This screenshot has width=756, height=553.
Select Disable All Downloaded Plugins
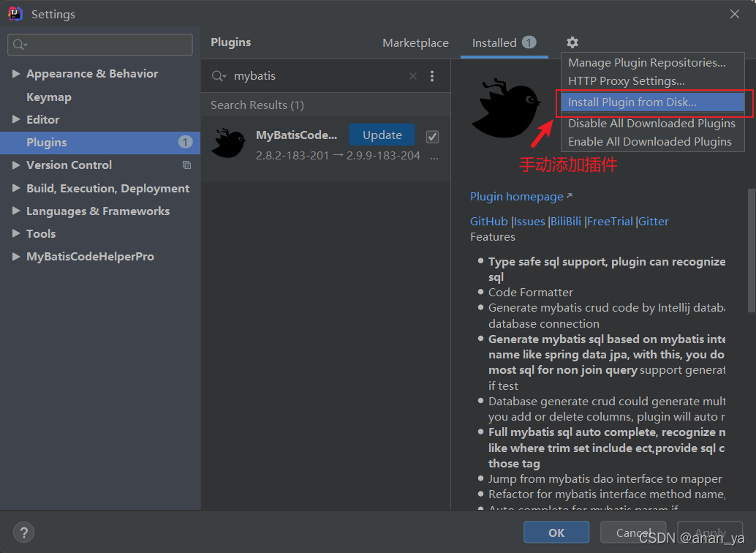[651, 124]
